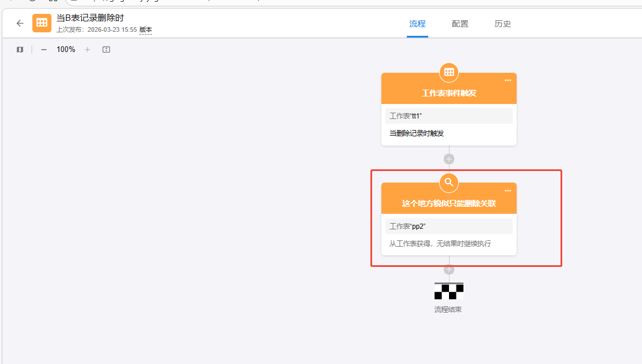
Task: Click the last published time text
Action: (97, 30)
